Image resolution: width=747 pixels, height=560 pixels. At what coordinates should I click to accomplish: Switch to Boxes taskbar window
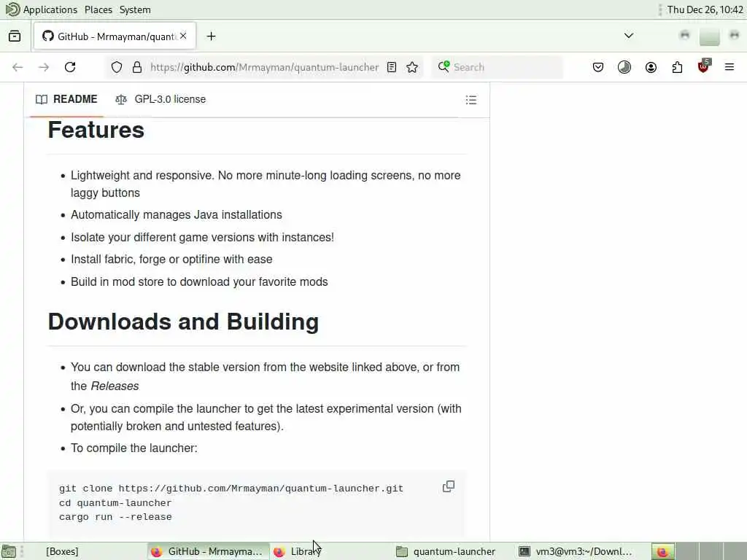pyautogui.click(x=63, y=551)
